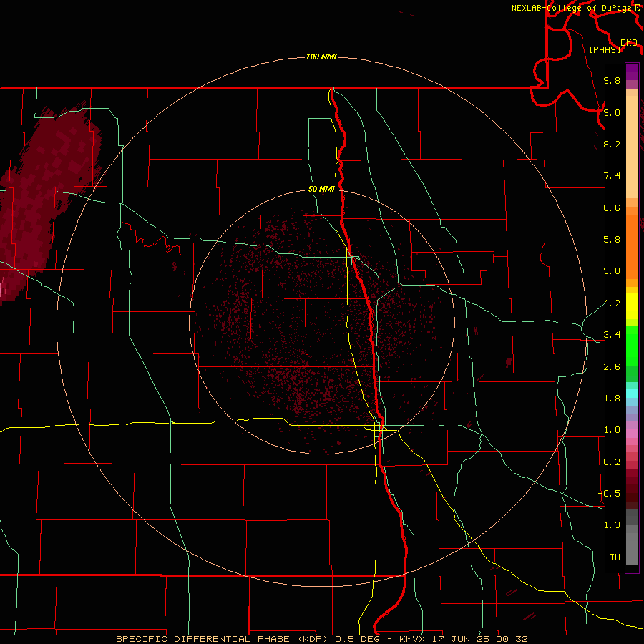644x644 pixels.
Task: Click the 4.2 value on color scale
Action: [612, 303]
